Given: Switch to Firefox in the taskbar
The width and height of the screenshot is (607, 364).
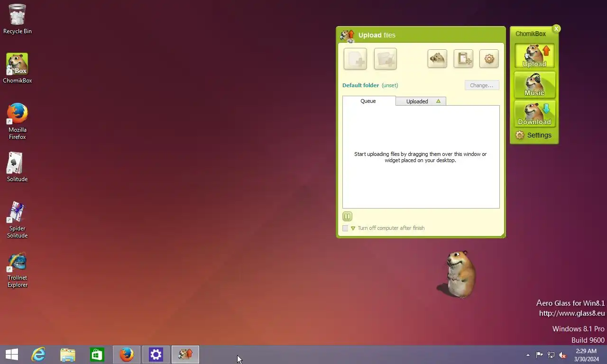Looking at the screenshot, I should (127, 355).
